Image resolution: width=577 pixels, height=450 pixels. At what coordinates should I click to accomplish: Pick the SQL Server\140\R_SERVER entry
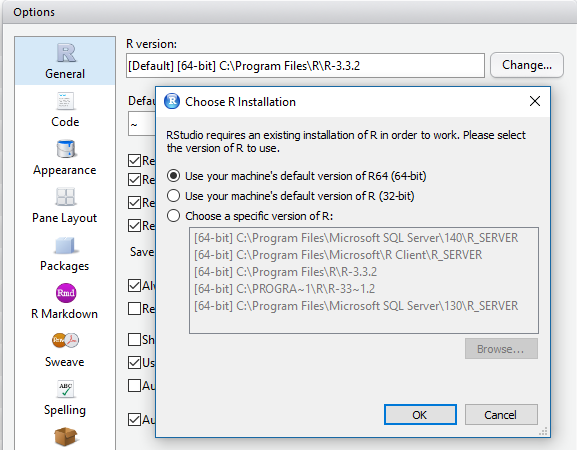point(356,238)
